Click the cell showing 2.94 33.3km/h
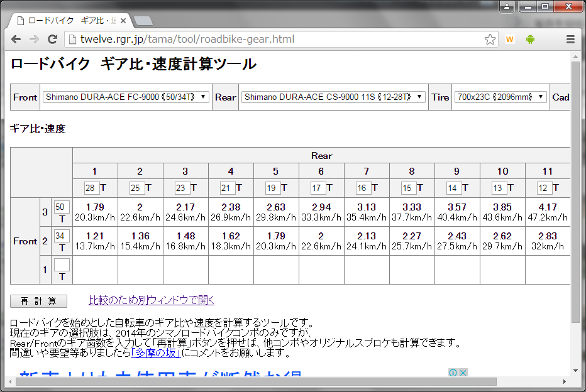This screenshot has width=586, height=392. click(x=321, y=212)
